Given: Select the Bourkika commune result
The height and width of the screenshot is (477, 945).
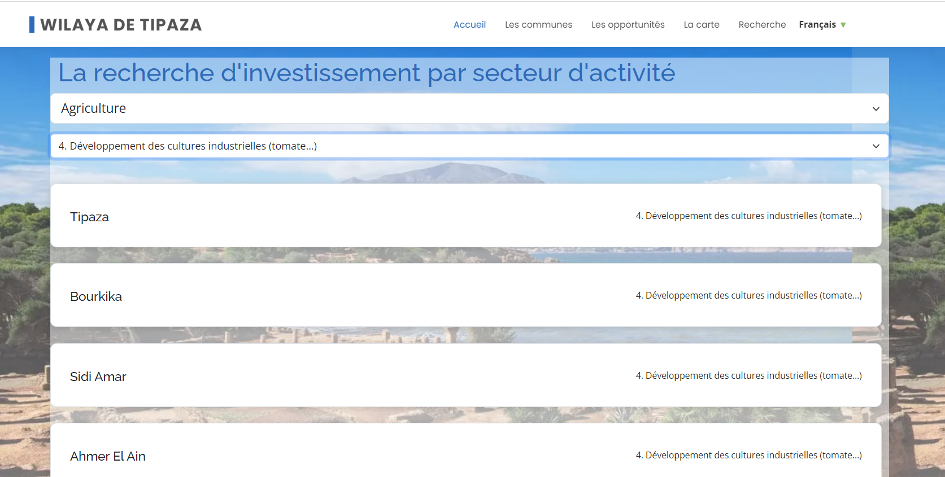Looking at the screenshot, I should tap(96, 296).
